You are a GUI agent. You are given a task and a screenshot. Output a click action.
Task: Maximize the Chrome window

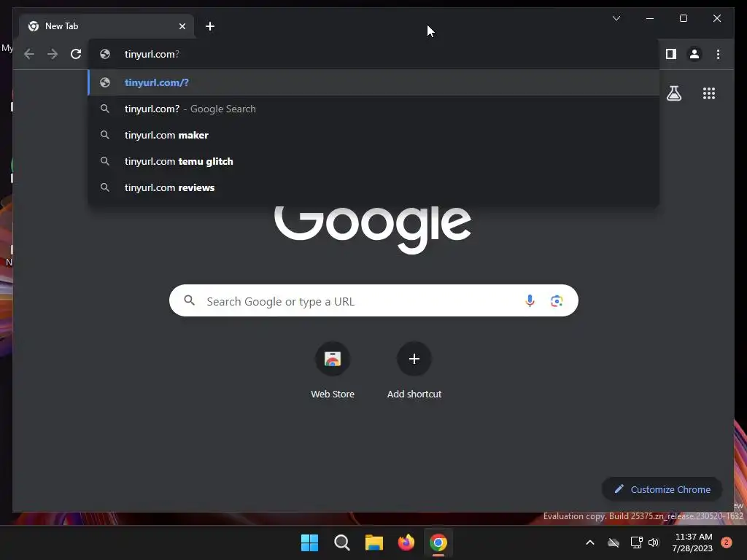683,18
